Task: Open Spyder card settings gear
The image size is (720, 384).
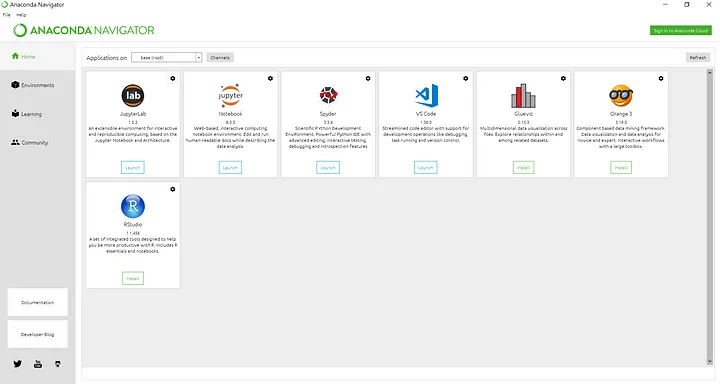Action: pyautogui.click(x=368, y=79)
